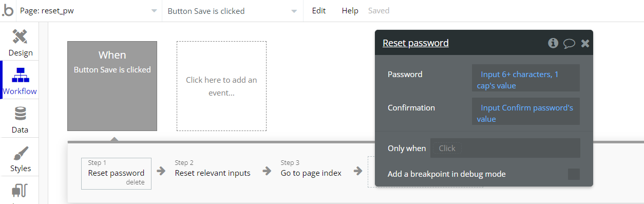Delete Step 1 Reset password action
The height and width of the screenshot is (204, 644).
[x=136, y=182]
